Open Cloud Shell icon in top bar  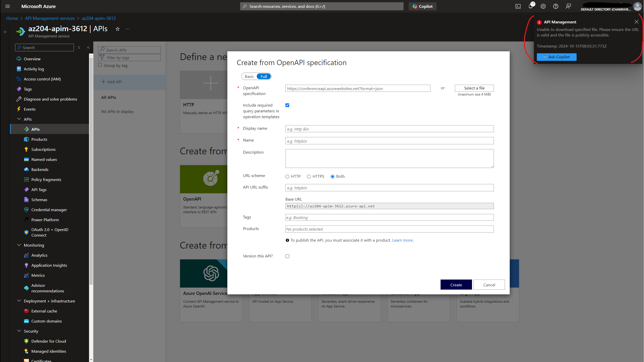tap(518, 6)
